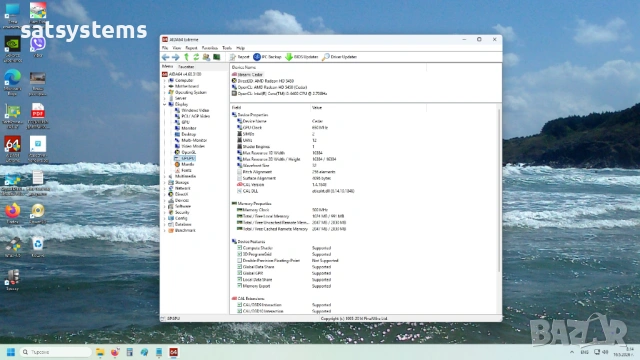Select the Desktop tree item

pos(185,134)
